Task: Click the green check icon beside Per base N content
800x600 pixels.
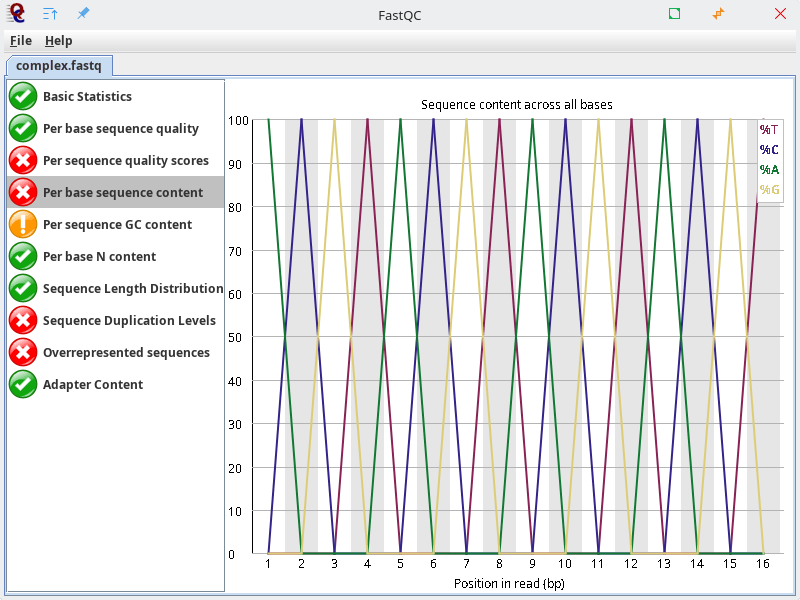Action: click(22, 256)
